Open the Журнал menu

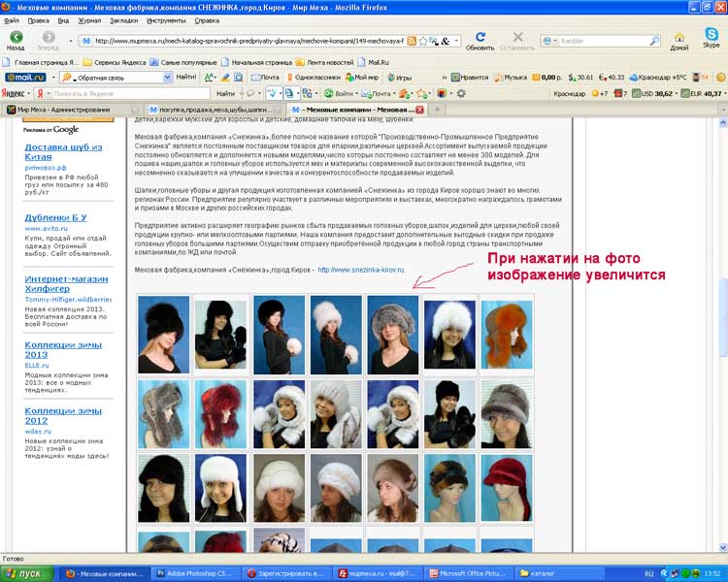click(89, 20)
